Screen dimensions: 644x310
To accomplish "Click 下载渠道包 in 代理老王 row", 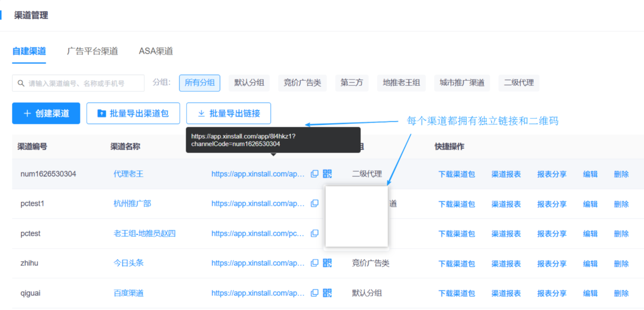I will coord(457,174).
